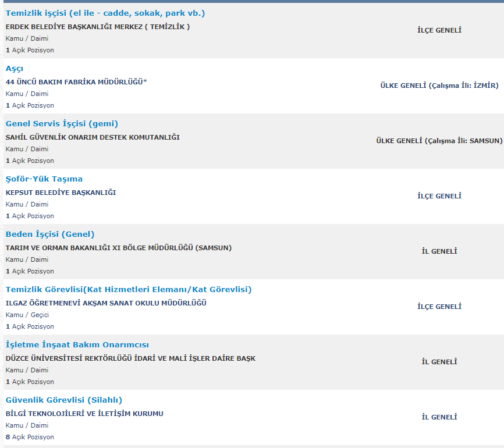
Task: Click the ÜLKE GENELİ (Çalışma İli: SAMSUN) label
Action: 439,141
